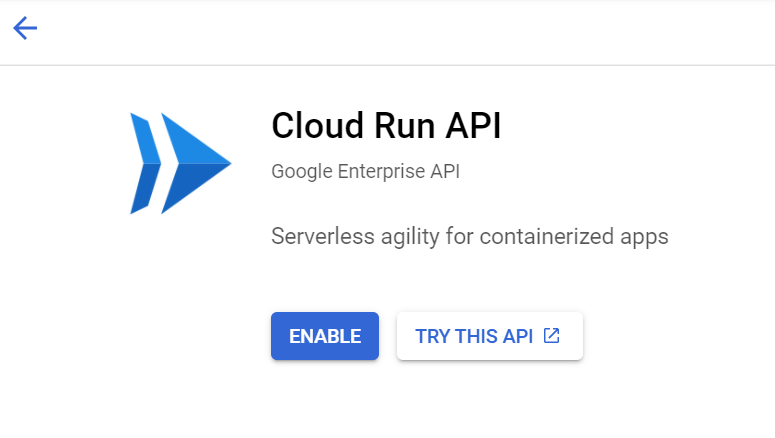This screenshot has height=438, width=775.
Task: Click the word 'API' in the page title
Action: point(474,126)
